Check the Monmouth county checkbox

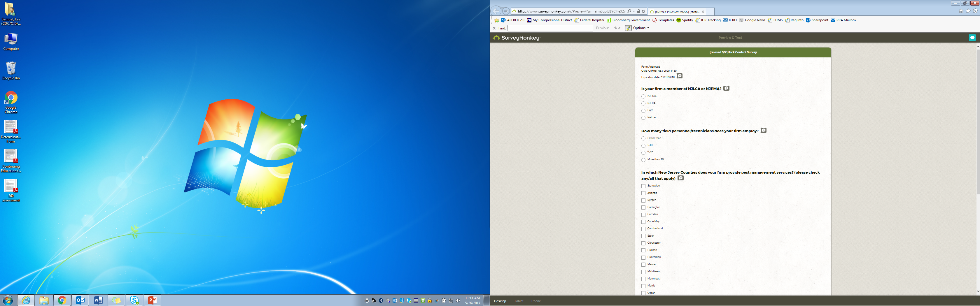tap(643, 279)
